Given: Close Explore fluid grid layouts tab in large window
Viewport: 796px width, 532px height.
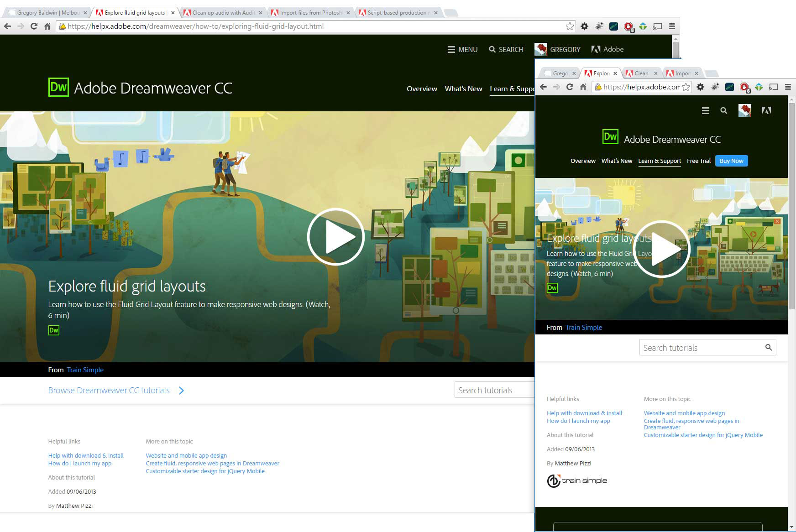Looking at the screenshot, I should coord(173,13).
